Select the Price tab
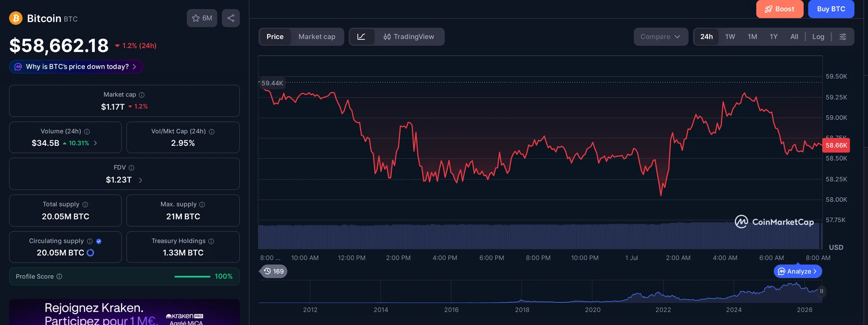 [x=275, y=37]
